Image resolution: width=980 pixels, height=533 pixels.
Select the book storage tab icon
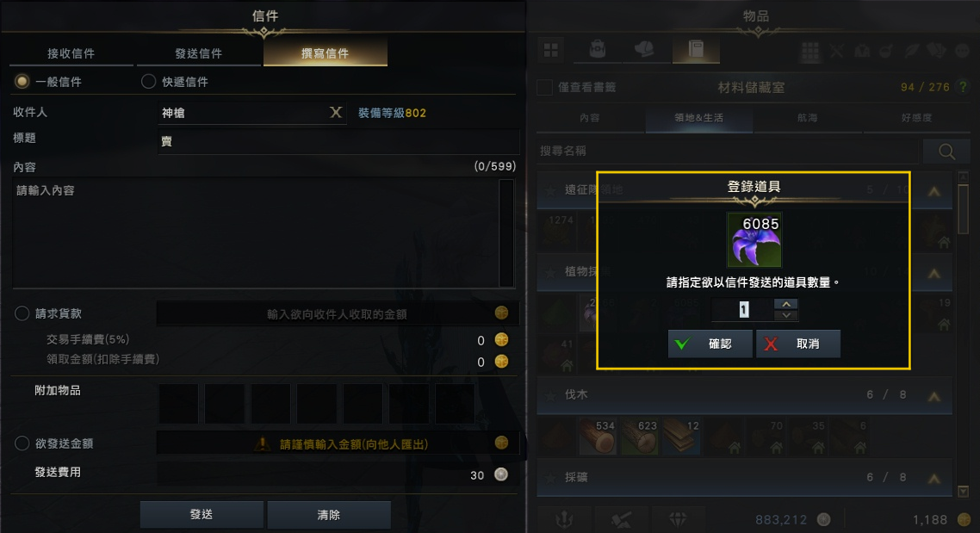coord(696,49)
